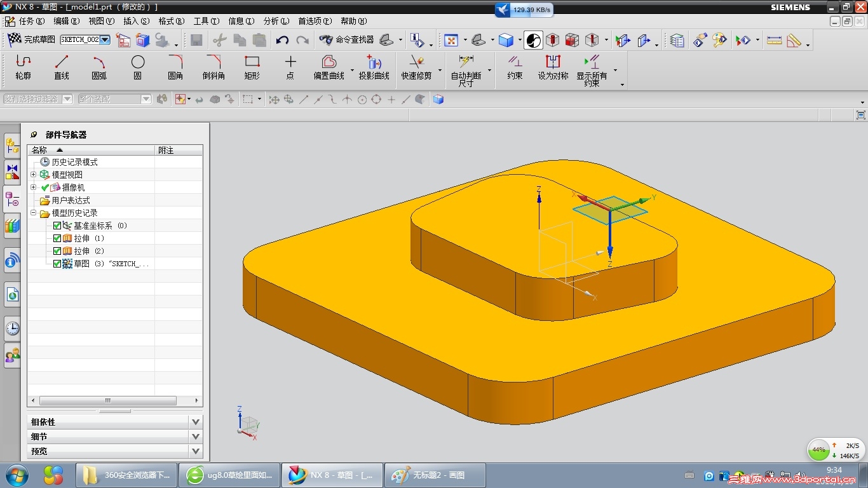Click the ruler Measure Distance icon
The image size is (868, 488).
774,40
